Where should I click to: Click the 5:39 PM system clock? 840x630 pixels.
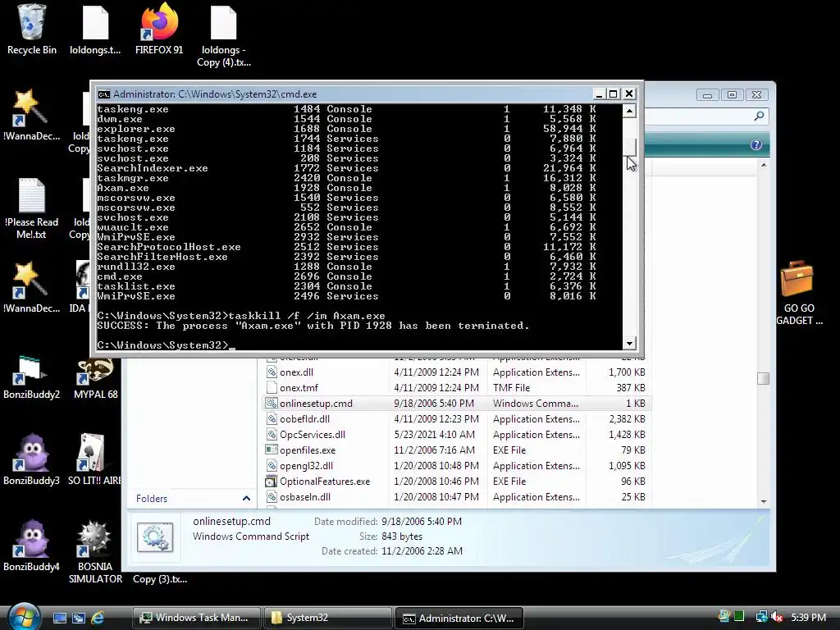pos(808,617)
